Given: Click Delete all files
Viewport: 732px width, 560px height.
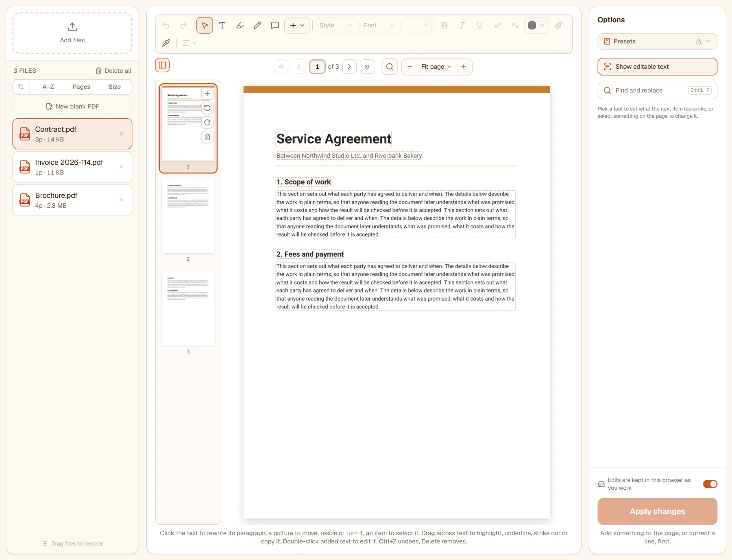Looking at the screenshot, I should point(113,71).
